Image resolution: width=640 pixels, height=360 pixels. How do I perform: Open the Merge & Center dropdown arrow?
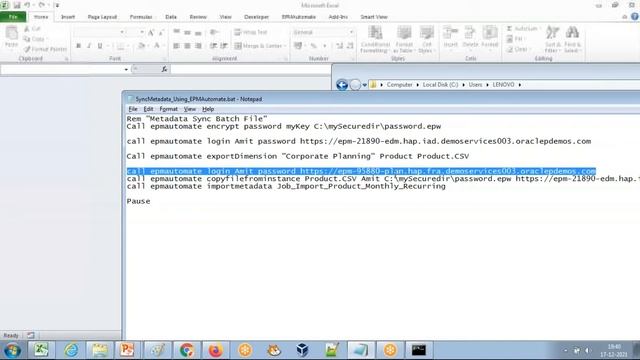[285, 46]
